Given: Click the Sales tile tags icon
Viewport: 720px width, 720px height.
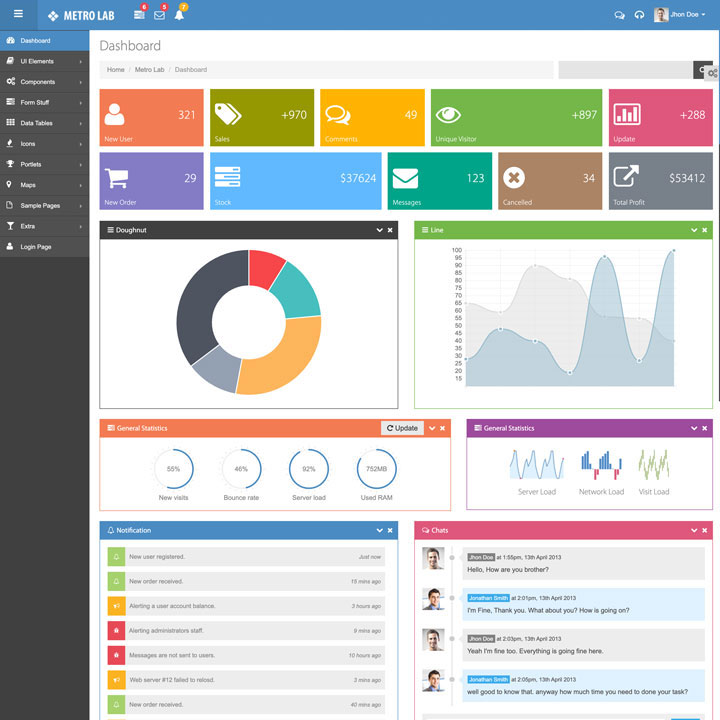Looking at the screenshot, I should point(228,114).
